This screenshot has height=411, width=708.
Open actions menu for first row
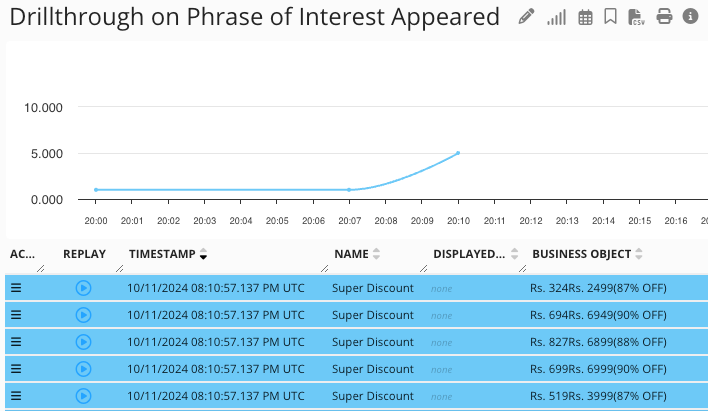tap(16, 288)
